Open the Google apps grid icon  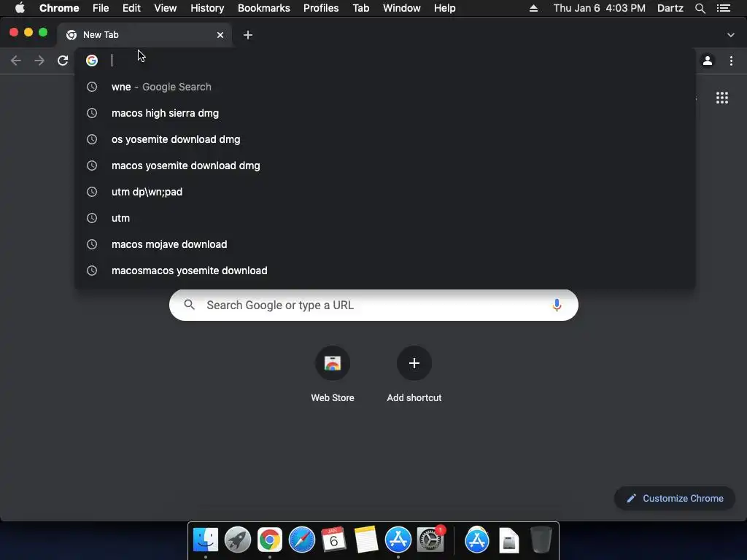tap(722, 98)
